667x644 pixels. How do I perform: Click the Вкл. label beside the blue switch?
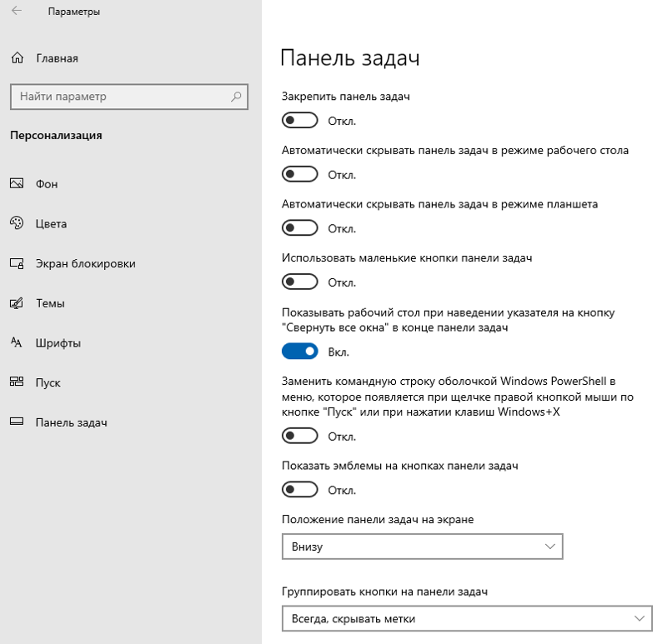pyautogui.click(x=339, y=352)
